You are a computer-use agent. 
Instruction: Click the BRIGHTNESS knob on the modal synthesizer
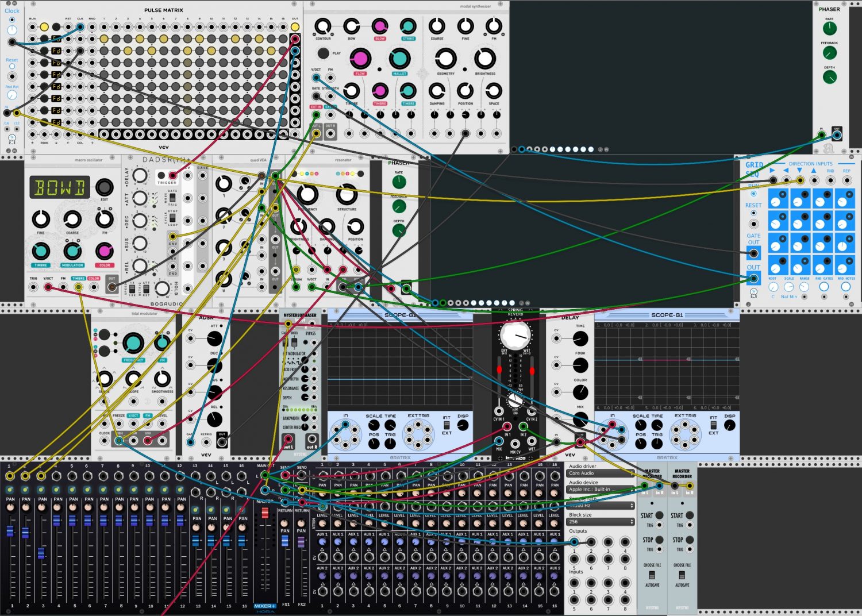tap(485, 59)
